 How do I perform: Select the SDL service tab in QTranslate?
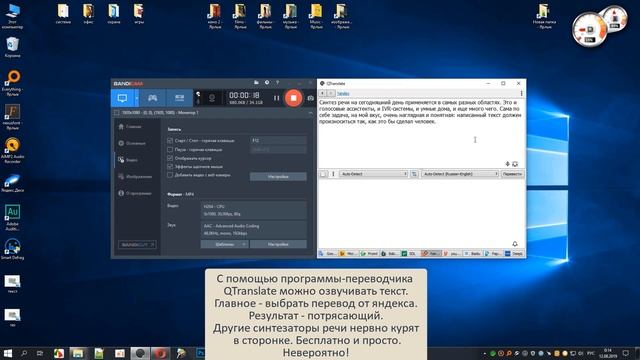[410, 253]
